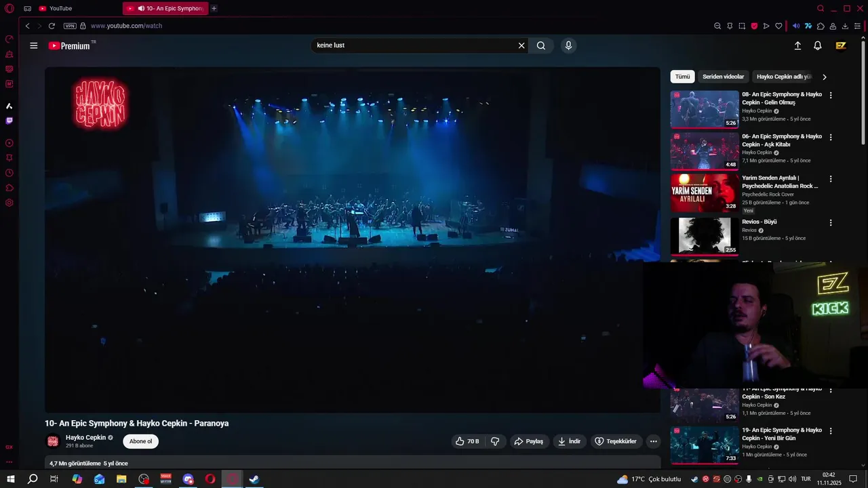Open options for "19- Yeni Bir Gün" video

[x=831, y=431]
